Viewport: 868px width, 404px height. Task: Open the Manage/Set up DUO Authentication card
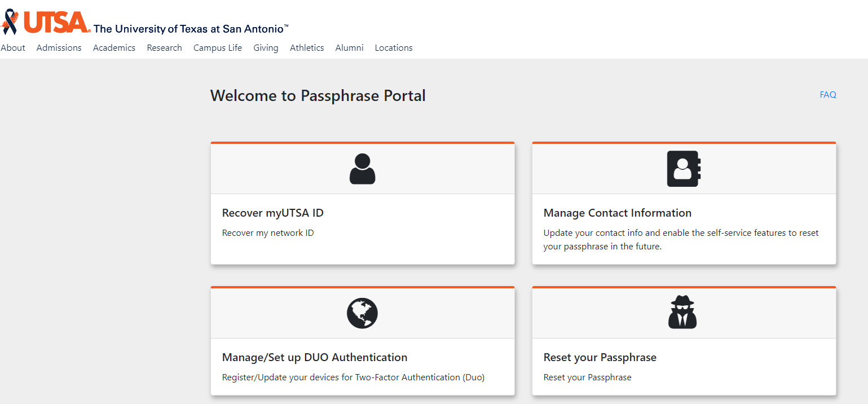[x=314, y=357]
